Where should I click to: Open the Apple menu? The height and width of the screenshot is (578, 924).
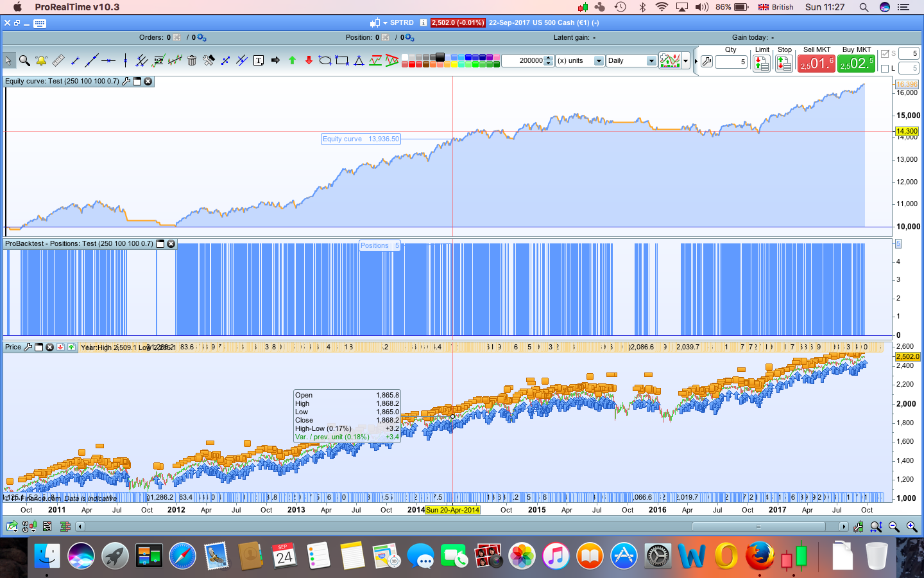click(x=17, y=7)
